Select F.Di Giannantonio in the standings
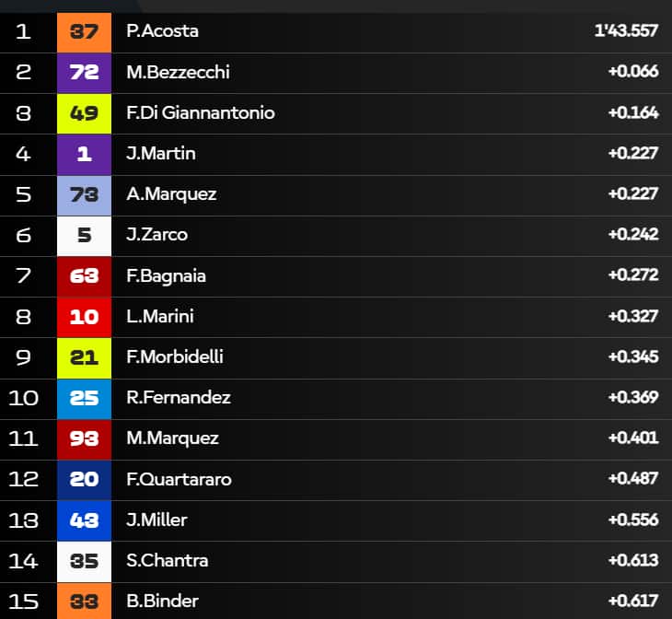672x619 pixels. point(200,112)
